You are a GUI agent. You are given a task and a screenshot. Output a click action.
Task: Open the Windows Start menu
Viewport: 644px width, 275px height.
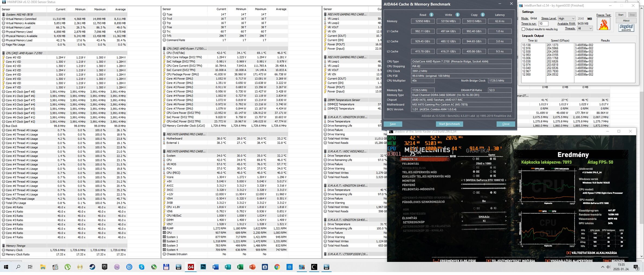pyautogui.click(x=6, y=267)
